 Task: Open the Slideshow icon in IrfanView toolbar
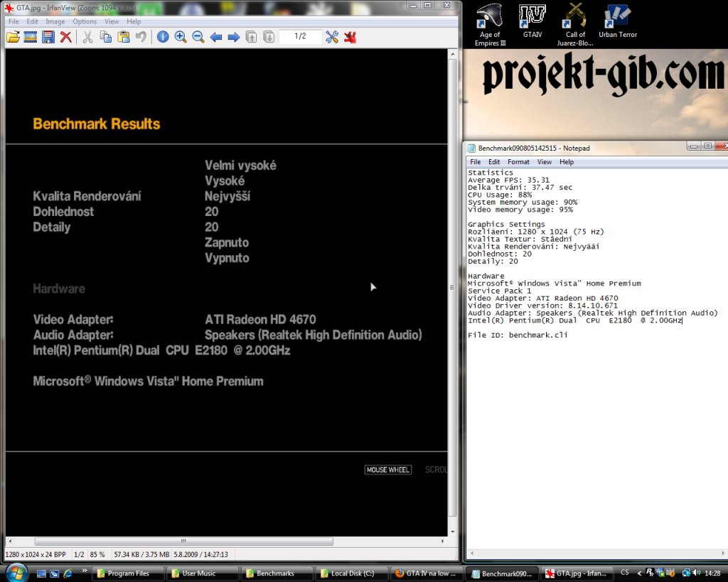(31, 37)
